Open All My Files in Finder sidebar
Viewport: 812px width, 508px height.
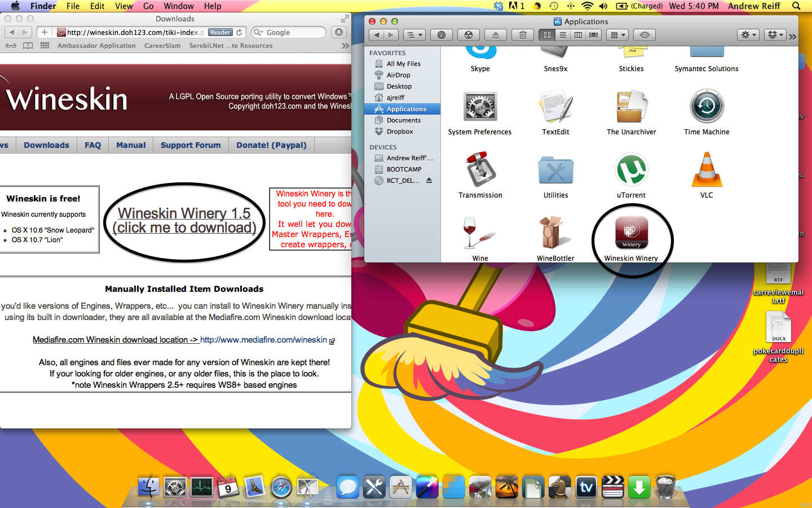pos(403,64)
